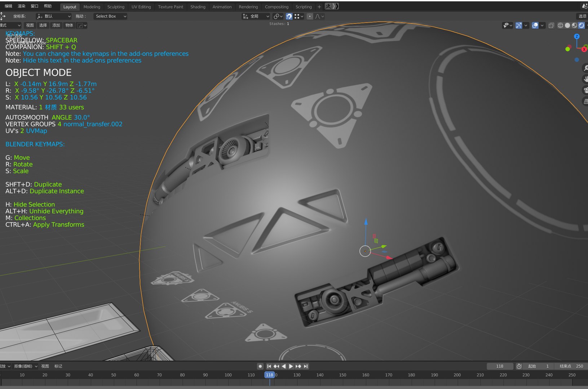Open the 物体 menu
The width and height of the screenshot is (588, 389).
click(x=69, y=25)
